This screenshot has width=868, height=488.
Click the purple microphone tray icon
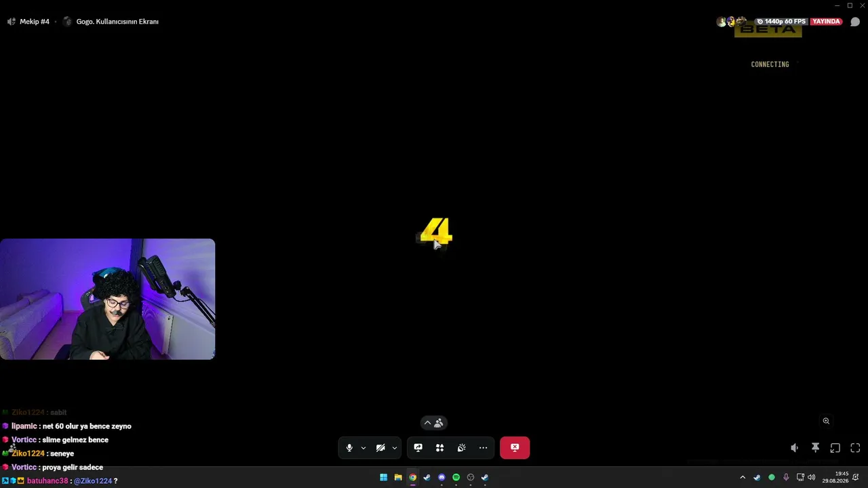coord(786,478)
